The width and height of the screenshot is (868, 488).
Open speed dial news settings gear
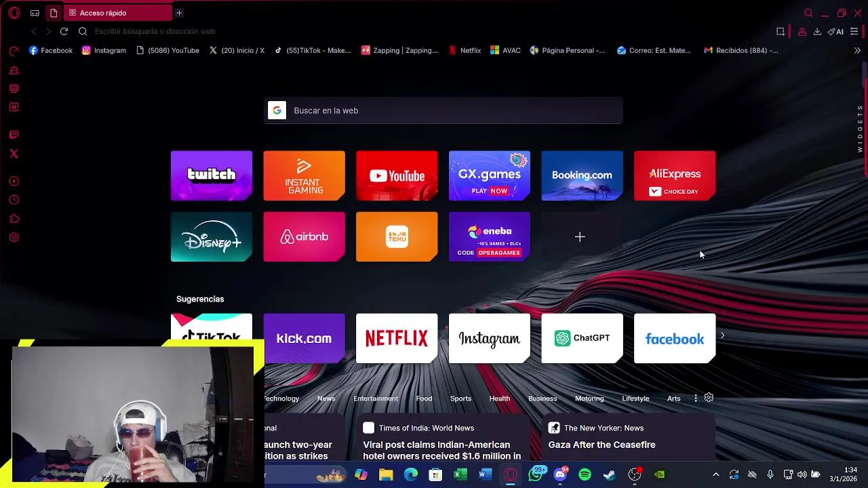(709, 398)
